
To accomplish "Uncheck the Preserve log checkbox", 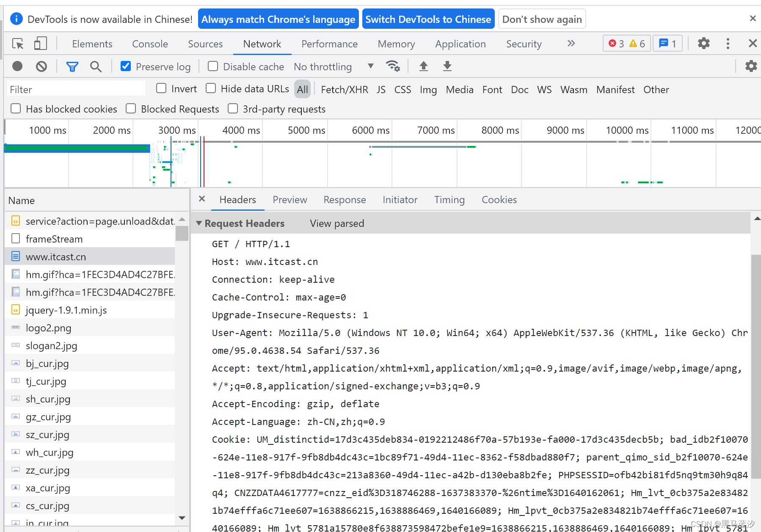I will tap(126, 66).
